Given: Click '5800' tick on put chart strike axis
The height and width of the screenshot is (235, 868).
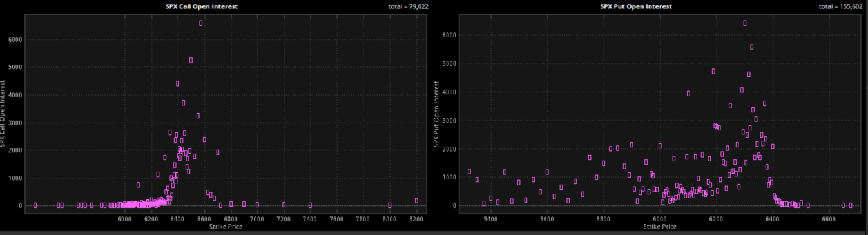Looking at the screenshot, I should point(604,220).
